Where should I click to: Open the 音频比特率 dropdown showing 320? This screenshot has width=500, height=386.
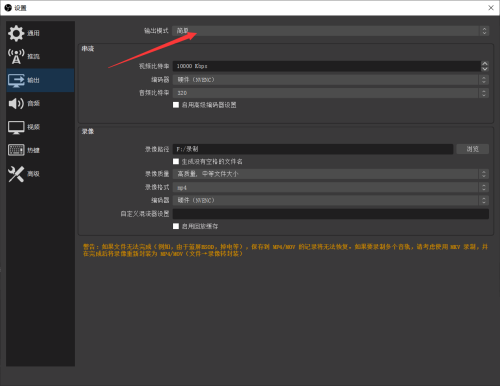[x=331, y=93]
